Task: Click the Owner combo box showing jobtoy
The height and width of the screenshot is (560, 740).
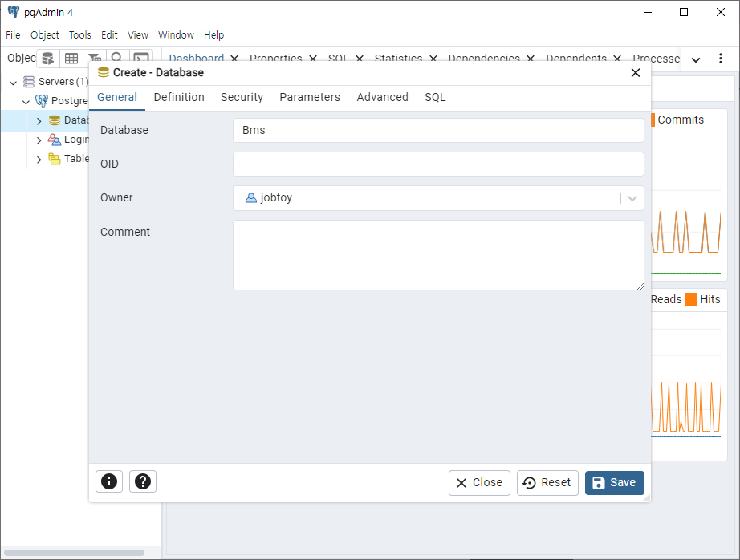Action: (438, 198)
